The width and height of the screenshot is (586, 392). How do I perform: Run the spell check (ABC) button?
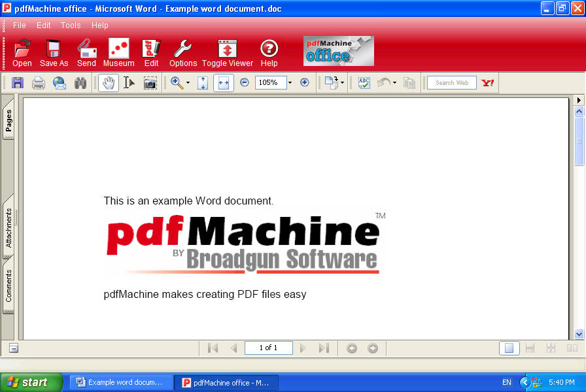[364, 82]
